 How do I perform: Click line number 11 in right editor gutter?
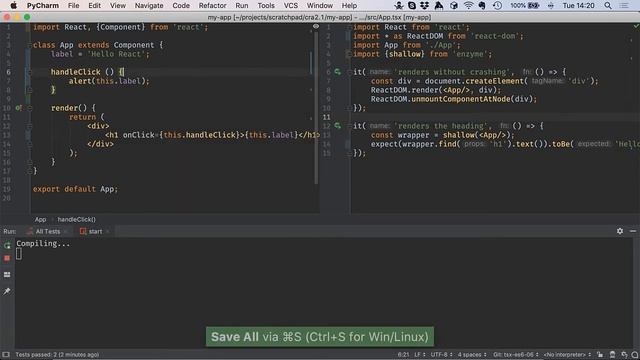(327, 117)
